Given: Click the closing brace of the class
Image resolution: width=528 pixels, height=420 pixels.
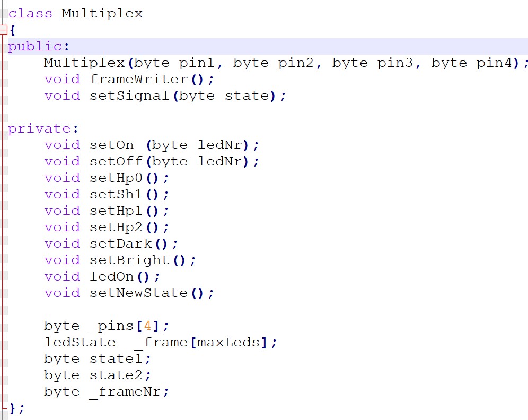Looking at the screenshot, I should click(13, 408).
